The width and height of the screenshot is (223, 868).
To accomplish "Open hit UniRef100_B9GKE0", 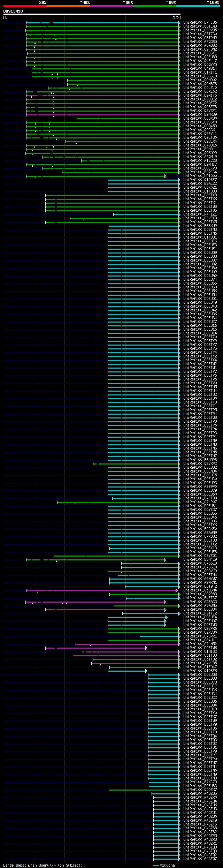I will point(200,529).
